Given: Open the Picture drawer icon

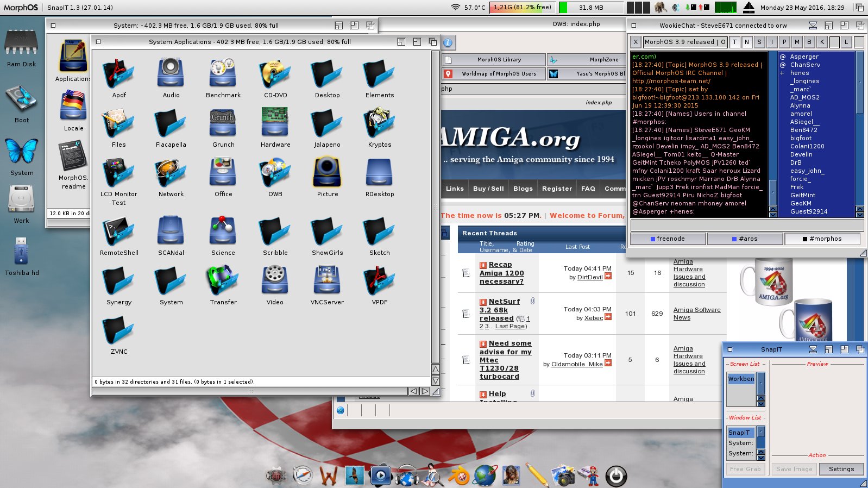Looking at the screenshot, I should (x=327, y=172).
